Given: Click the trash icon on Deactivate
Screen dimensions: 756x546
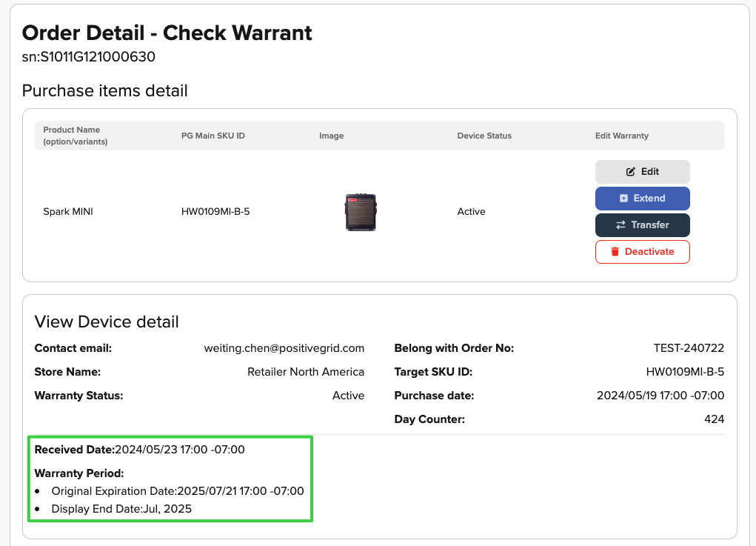Looking at the screenshot, I should point(615,252).
